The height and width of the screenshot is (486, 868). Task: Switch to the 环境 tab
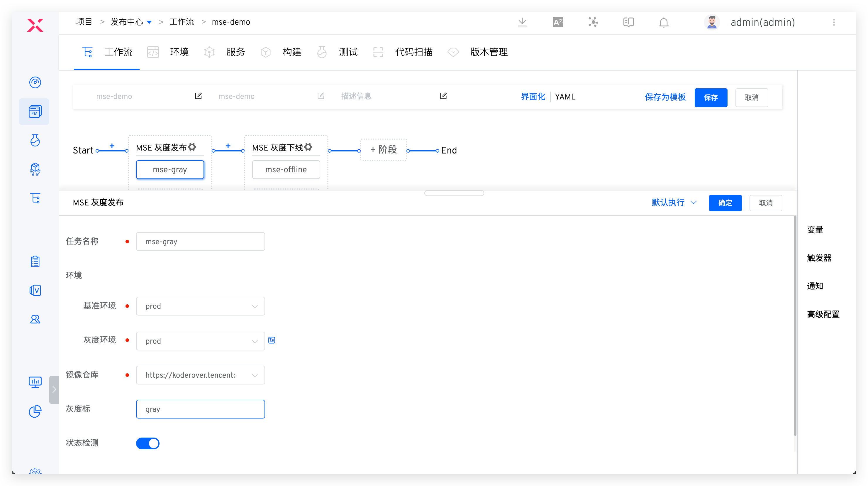click(179, 52)
